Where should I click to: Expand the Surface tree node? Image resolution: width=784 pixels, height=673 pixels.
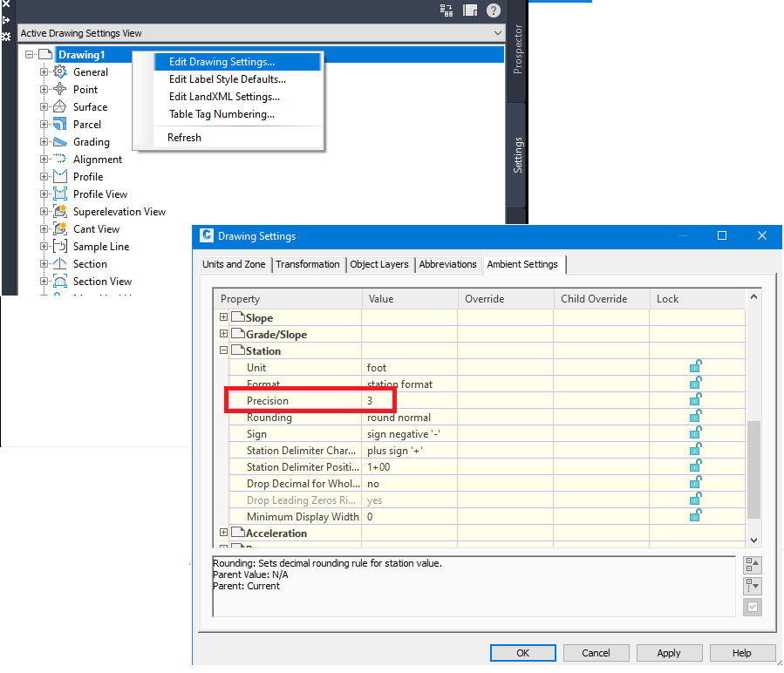pyautogui.click(x=44, y=107)
